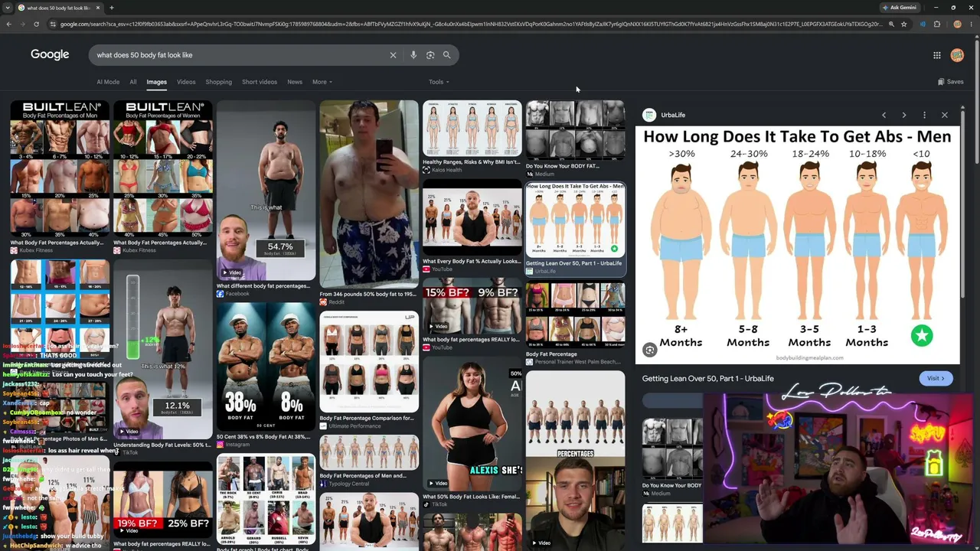Bookmark this page with the star
980x551 pixels.
coord(904,24)
